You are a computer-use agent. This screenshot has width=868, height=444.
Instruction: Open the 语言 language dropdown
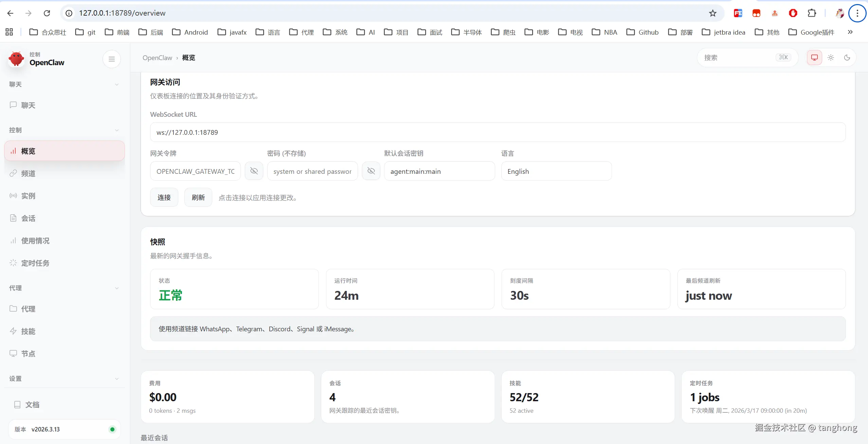(x=556, y=171)
